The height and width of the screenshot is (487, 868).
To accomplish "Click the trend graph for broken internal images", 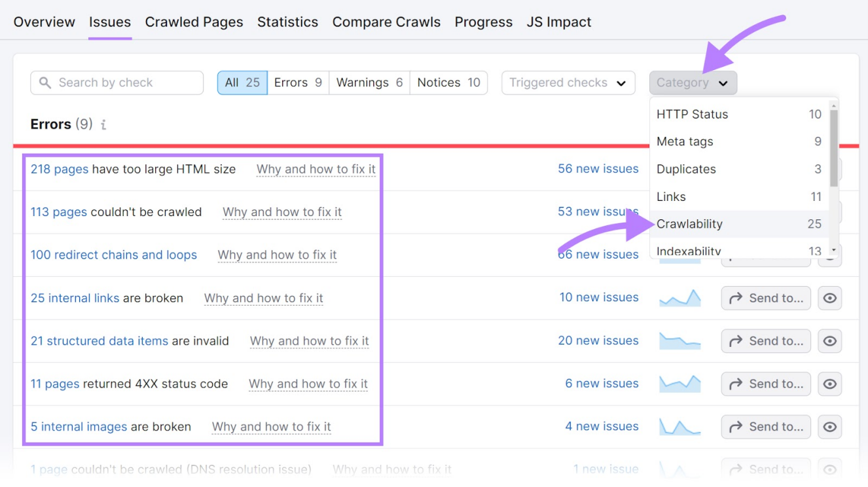I will click(x=679, y=427).
